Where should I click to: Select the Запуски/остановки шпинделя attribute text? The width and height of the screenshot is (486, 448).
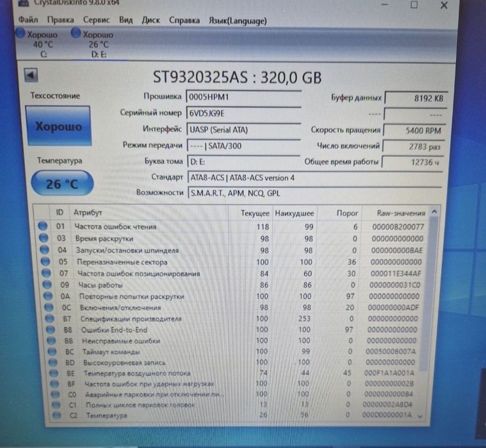127,250
